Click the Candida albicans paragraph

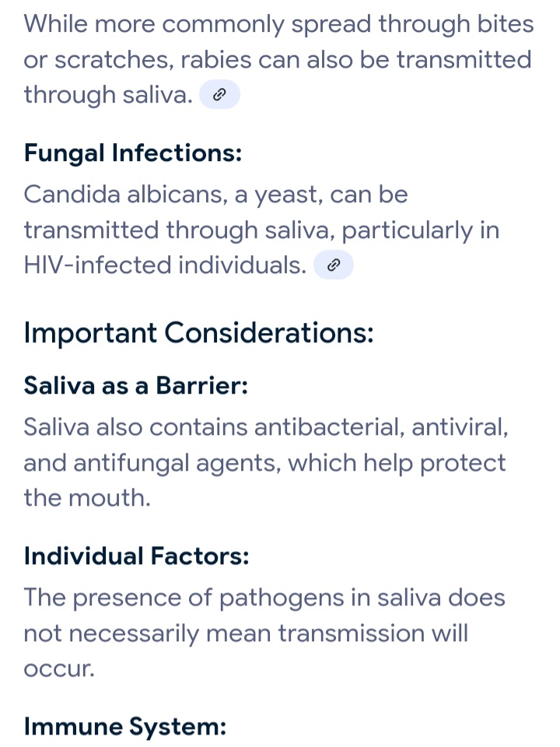261,230
